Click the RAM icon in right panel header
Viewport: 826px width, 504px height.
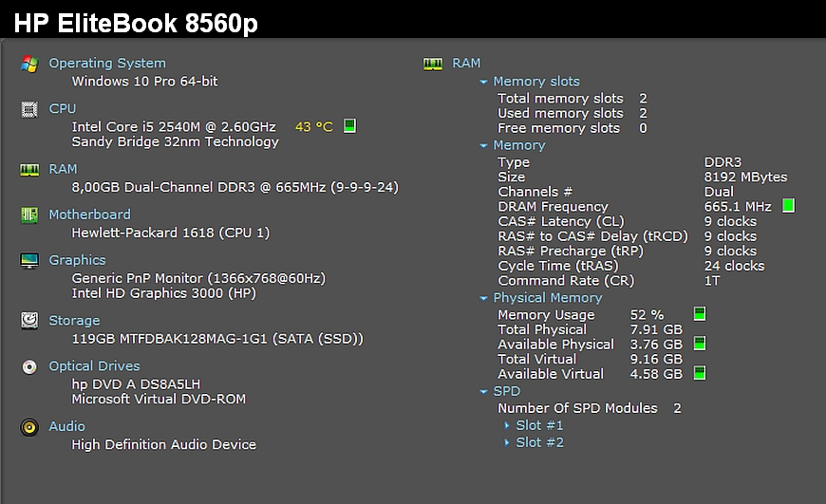(433, 64)
